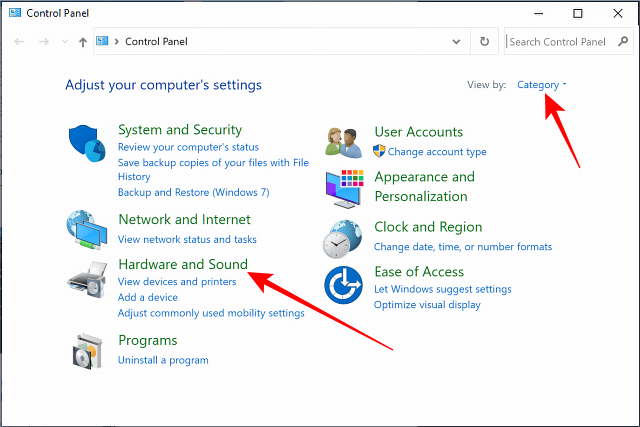Open User Accounts category
This screenshot has height=427, width=640.
pyautogui.click(x=419, y=132)
